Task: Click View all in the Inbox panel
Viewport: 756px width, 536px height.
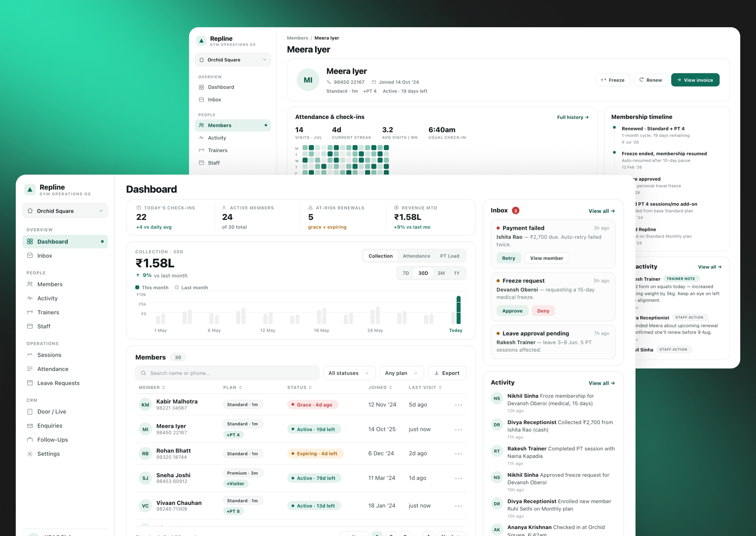Action: (601, 211)
